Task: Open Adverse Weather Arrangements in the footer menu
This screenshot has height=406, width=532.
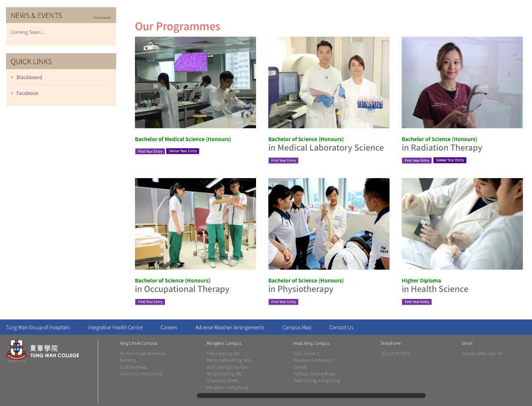Action: click(x=230, y=327)
